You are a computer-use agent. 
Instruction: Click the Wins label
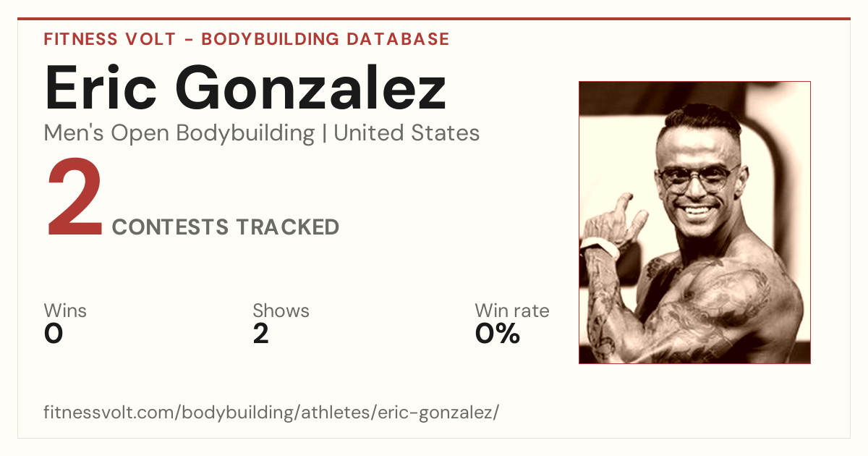(x=65, y=311)
